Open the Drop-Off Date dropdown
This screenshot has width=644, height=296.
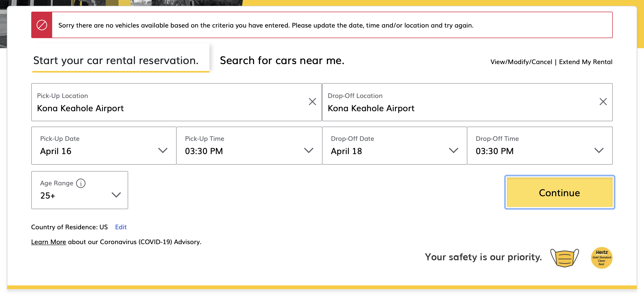coord(453,151)
